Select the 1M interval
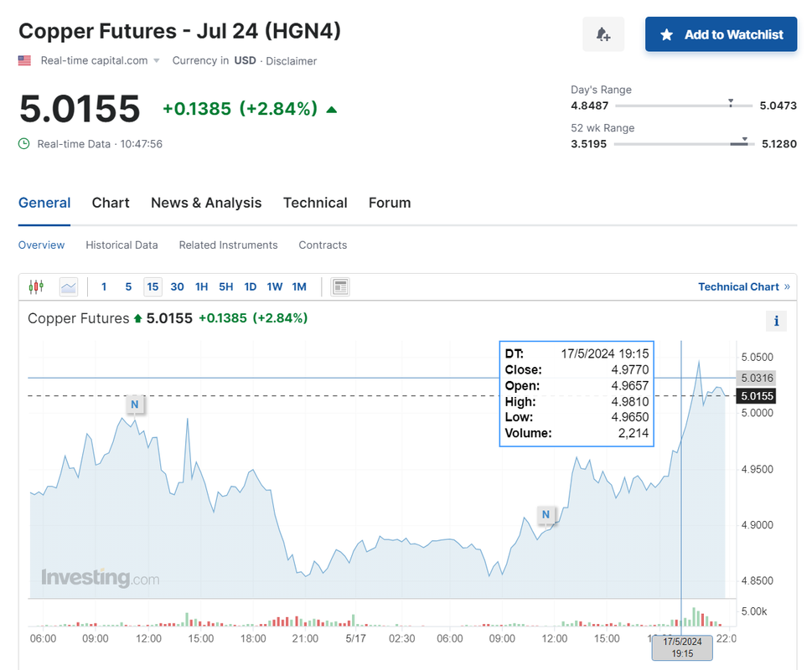 click(299, 286)
